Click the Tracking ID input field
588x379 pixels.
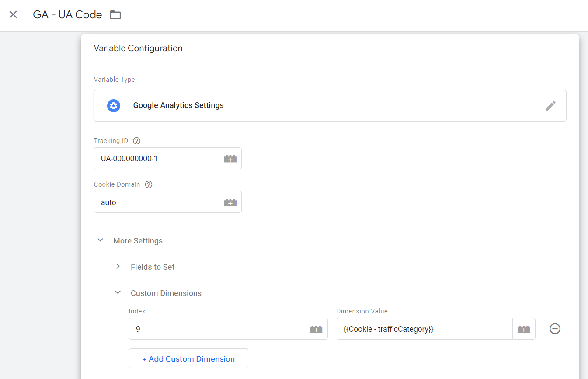click(157, 158)
